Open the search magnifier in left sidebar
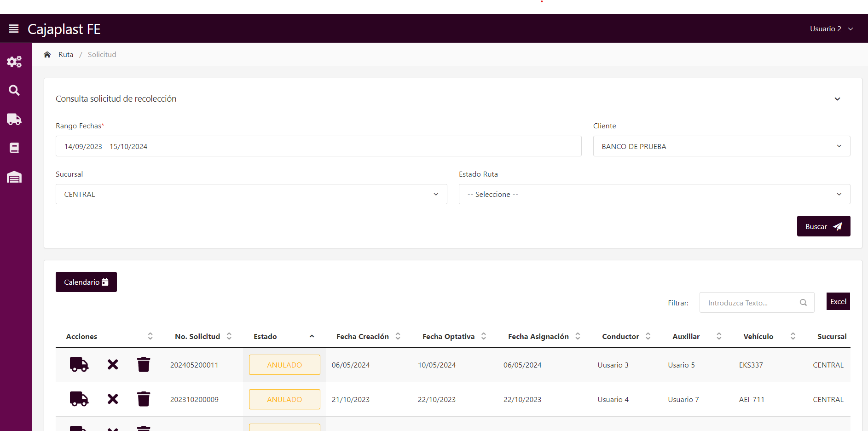Screen dimensions: 868x431 (x=14, y=90)
